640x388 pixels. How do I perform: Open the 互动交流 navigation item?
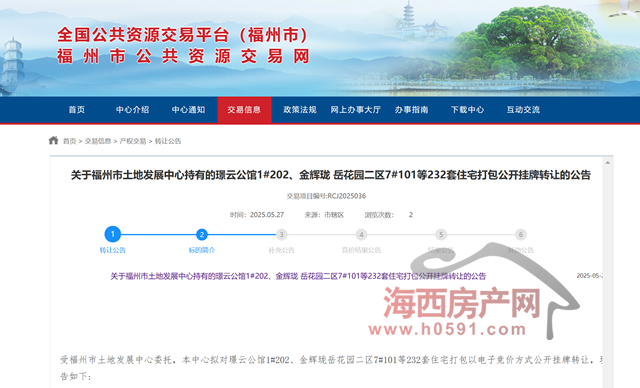pyautogui.click(x=523, y=109)
